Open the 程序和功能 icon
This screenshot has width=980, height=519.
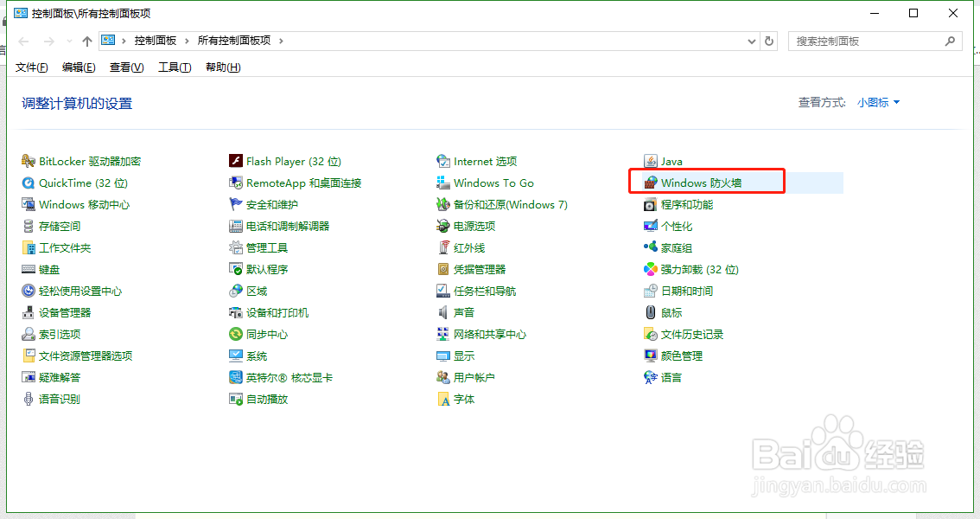click(651, 204)
